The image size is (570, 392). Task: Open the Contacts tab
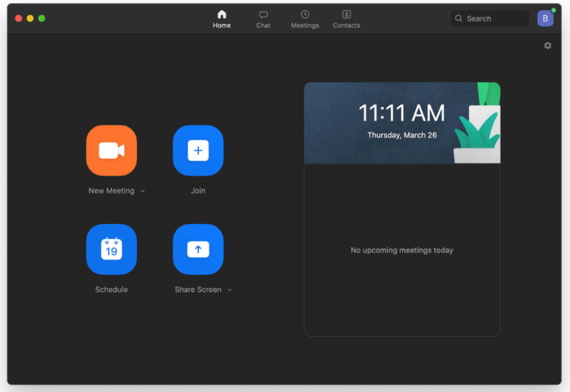click(x=347, y=19)
